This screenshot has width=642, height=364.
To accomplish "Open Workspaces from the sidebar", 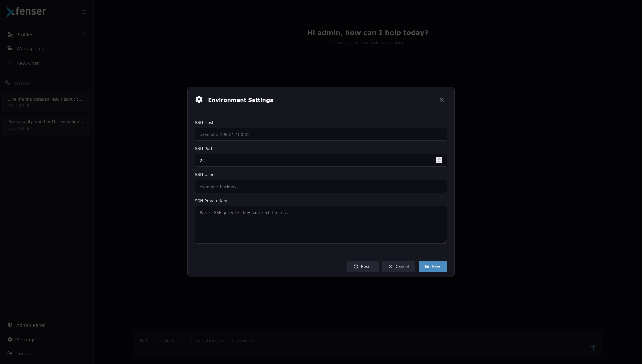I will 30,49.
